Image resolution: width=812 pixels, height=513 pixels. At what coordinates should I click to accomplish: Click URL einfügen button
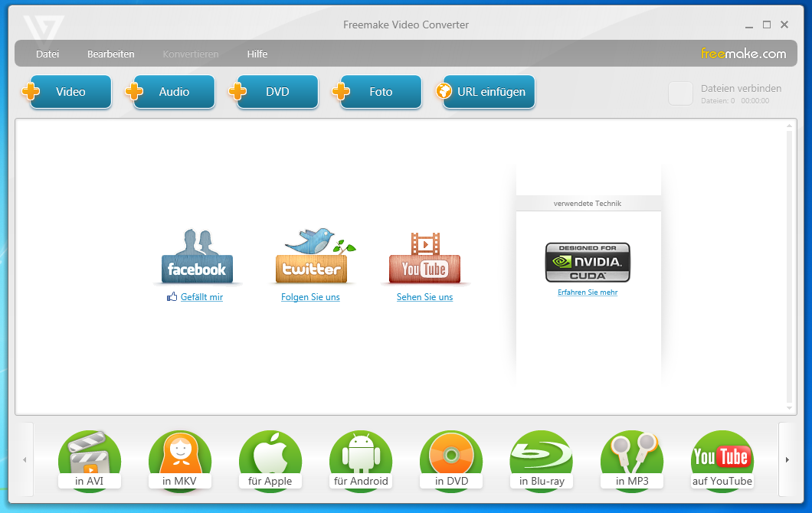coord(486,92)
